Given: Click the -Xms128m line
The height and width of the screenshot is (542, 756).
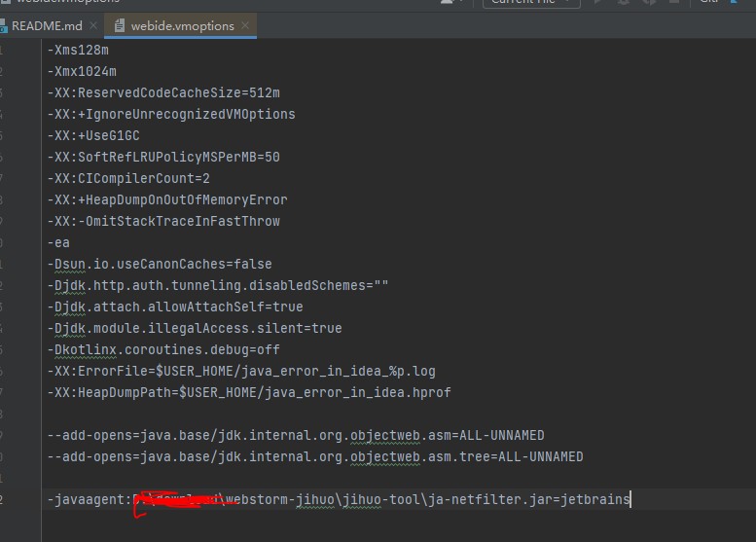Looking at the screenshot, I should pos(78,51).
